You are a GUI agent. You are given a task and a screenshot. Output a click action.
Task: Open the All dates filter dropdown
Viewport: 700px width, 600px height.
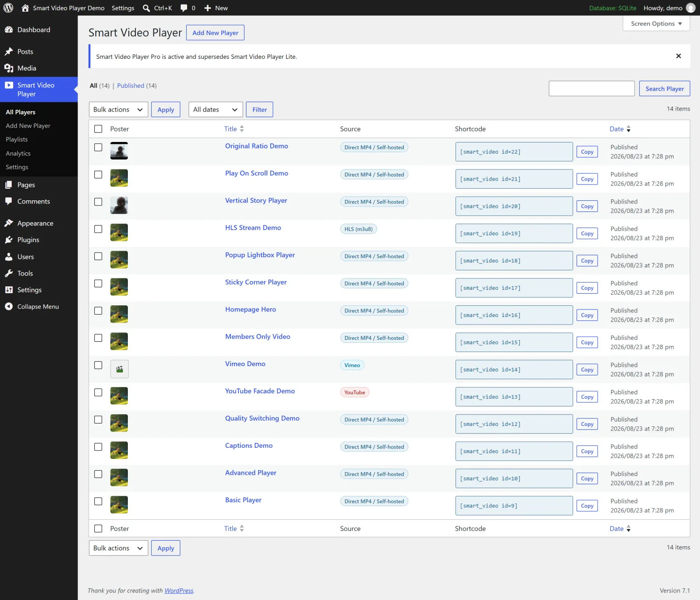coord(216,109)
